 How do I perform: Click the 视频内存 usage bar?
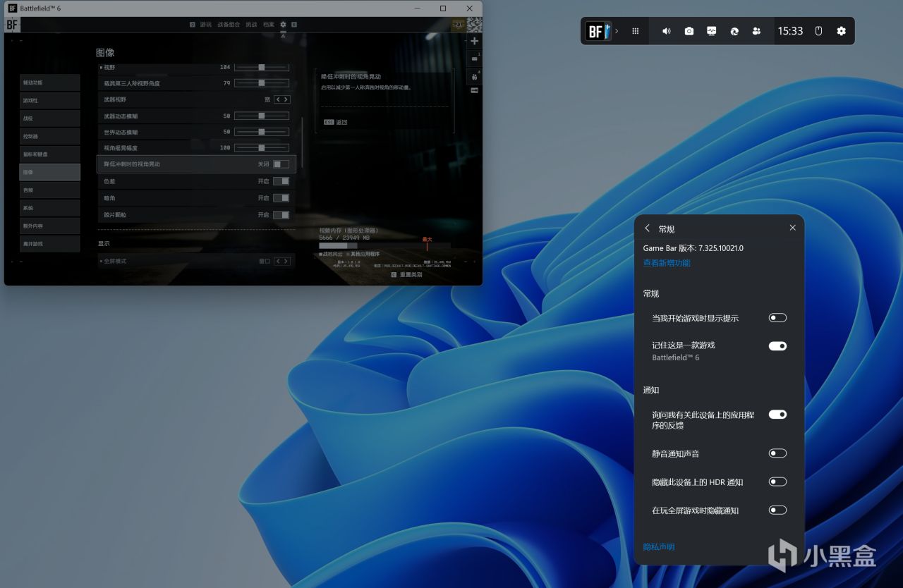point(384,246)
